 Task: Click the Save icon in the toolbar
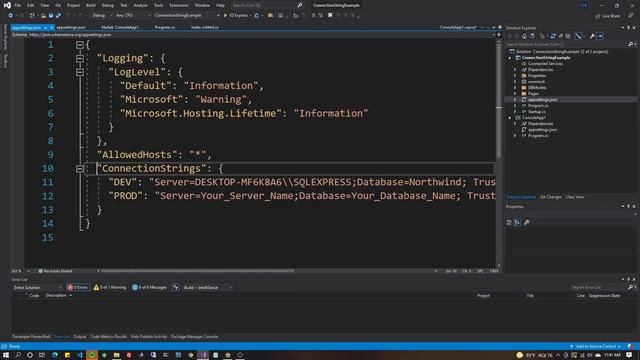(51, 16)
